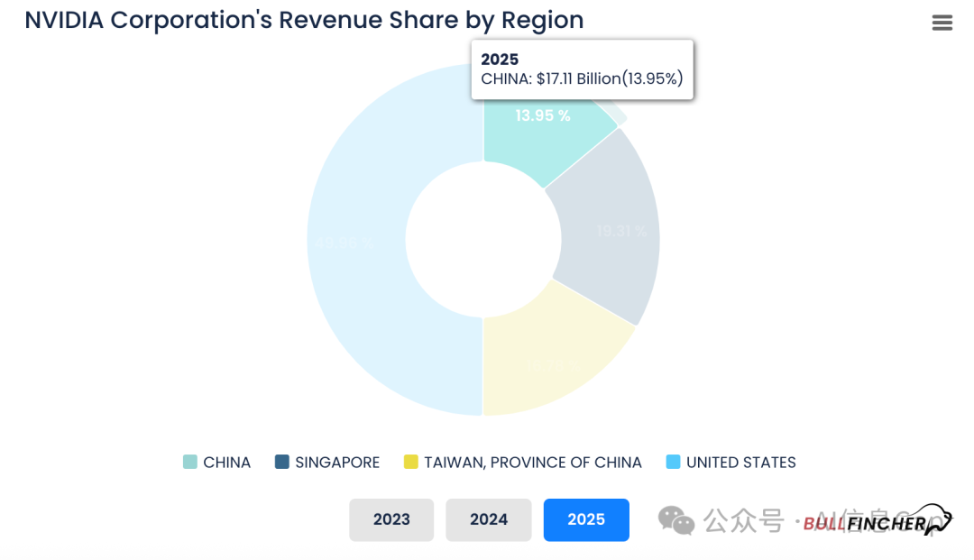Toggle the CHINA legend label
Image resolution: width=974 pixels, height=560 pixels.
click(x=226, y=463)
